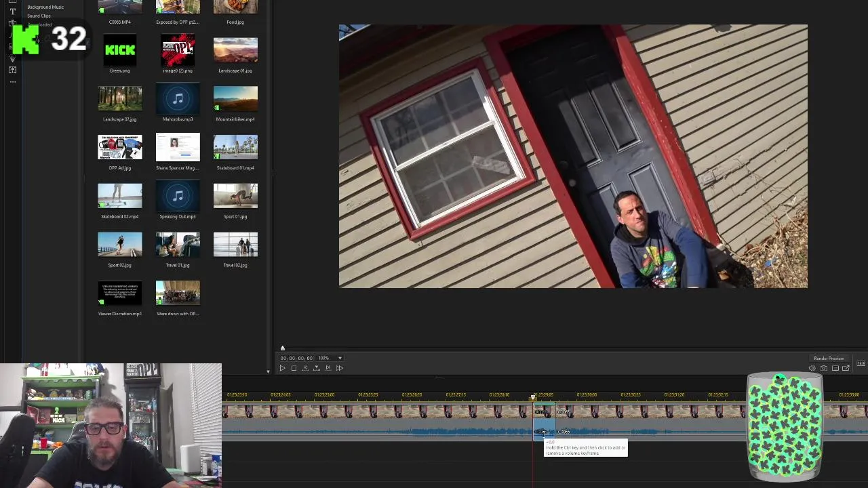The image size is (868, 488).
Task: Select the image0 (2).png thumbnail
Action: click(x=178, y=50)
